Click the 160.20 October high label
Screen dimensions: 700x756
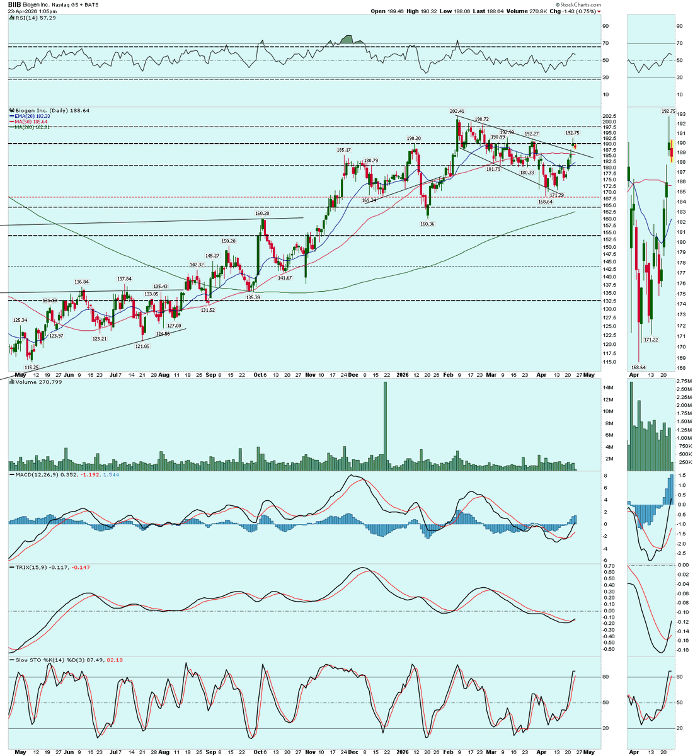[x=262, y=214]
